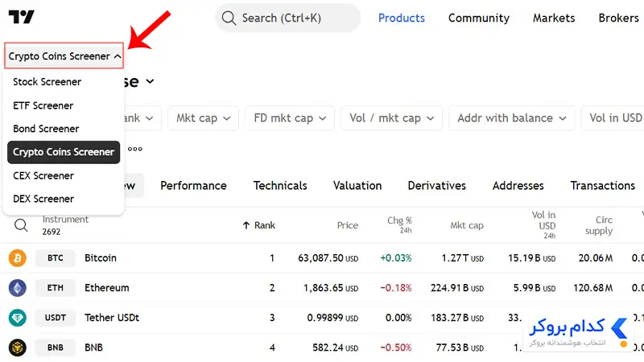Open the Markets navigation link

554,18
